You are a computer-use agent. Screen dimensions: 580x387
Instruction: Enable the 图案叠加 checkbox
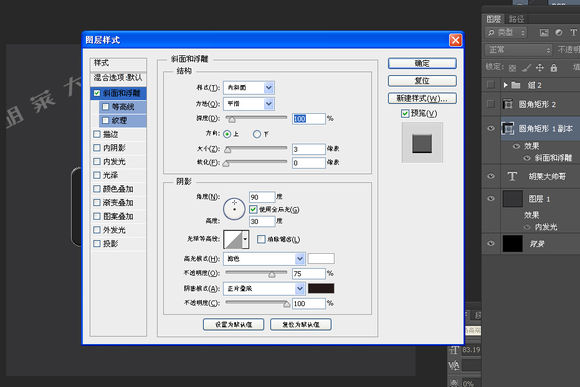97,216
